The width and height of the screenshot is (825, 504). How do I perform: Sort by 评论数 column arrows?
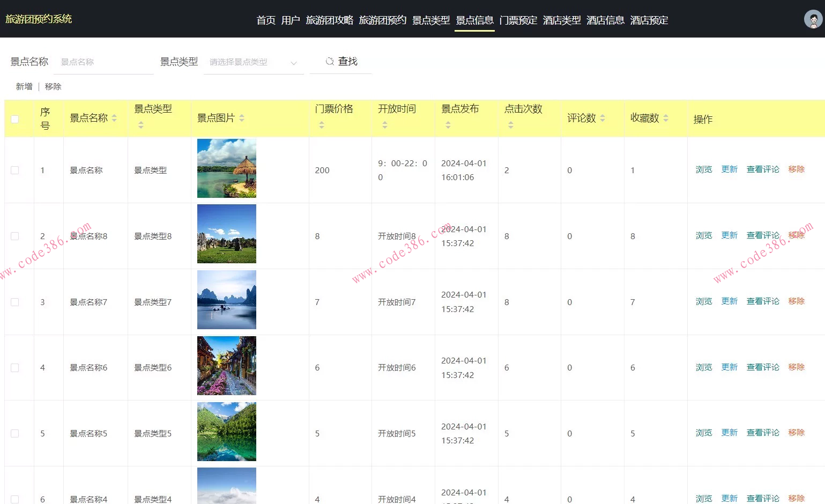click(603, 118)
